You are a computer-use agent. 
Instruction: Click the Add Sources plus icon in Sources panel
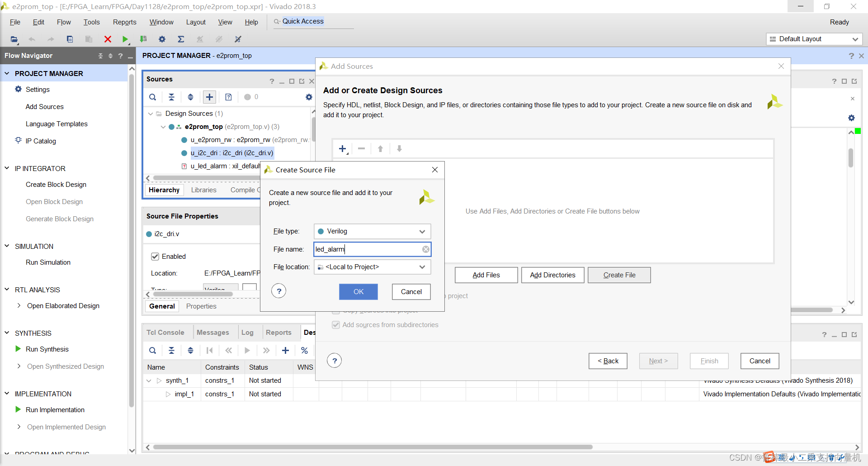tap(209, 97)
